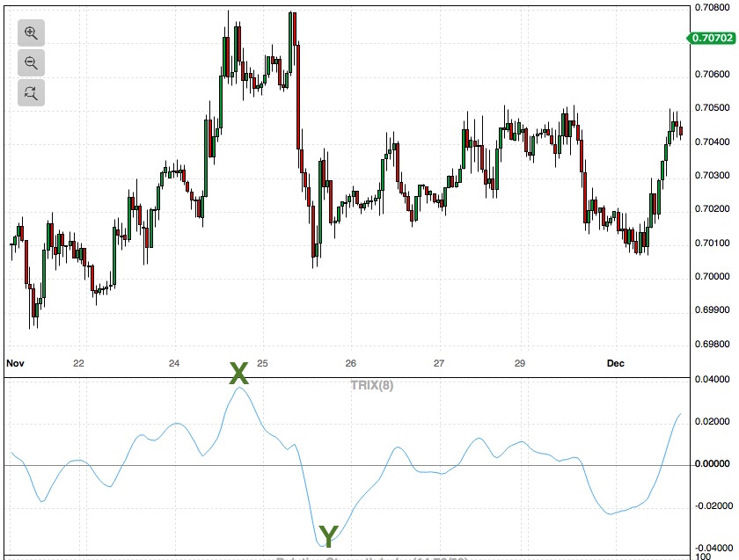Image resolution: width=739 pixels, height=560 pixels.
Task: Click the green 0.70702 current price tag
Action: coord(712,38)
